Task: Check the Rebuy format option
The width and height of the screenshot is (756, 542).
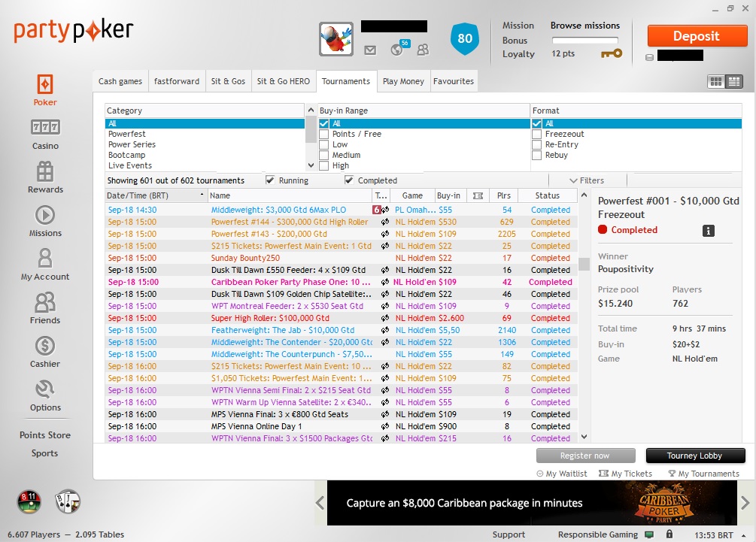Action: pyautogui.click(x=536, y=155)
